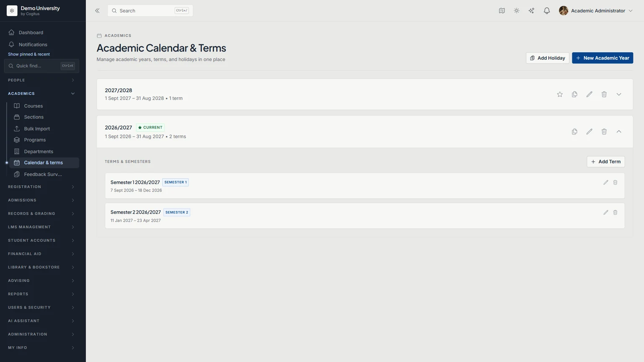Edit Semester 2 2026/2027 term
Viewport: 644px width, 362px height.
[x=606, y=212]
